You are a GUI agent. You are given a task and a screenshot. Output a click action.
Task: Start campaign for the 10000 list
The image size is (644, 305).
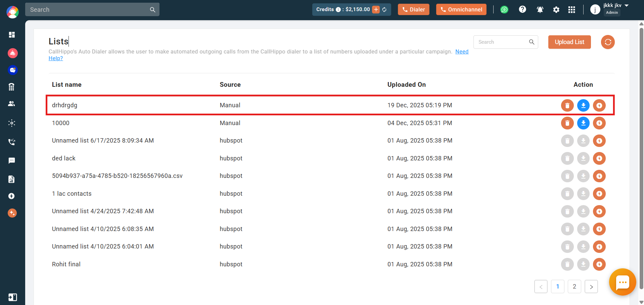point(599,123)
